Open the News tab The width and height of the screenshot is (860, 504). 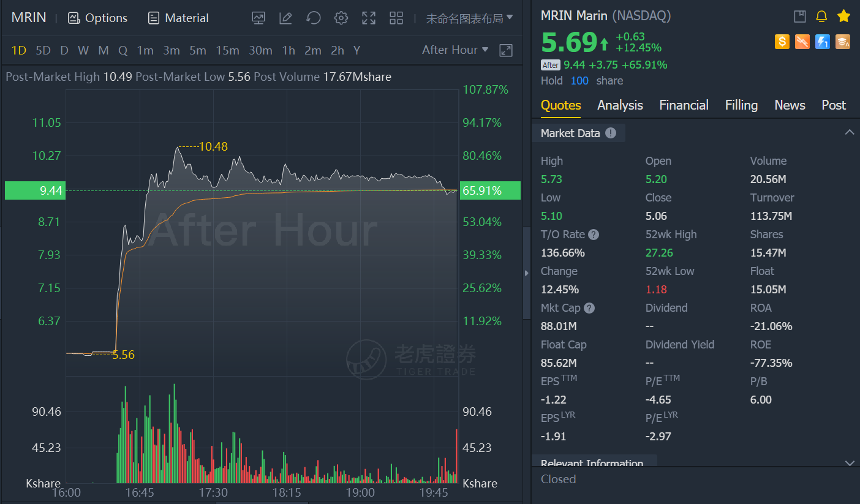pos(790,105)
